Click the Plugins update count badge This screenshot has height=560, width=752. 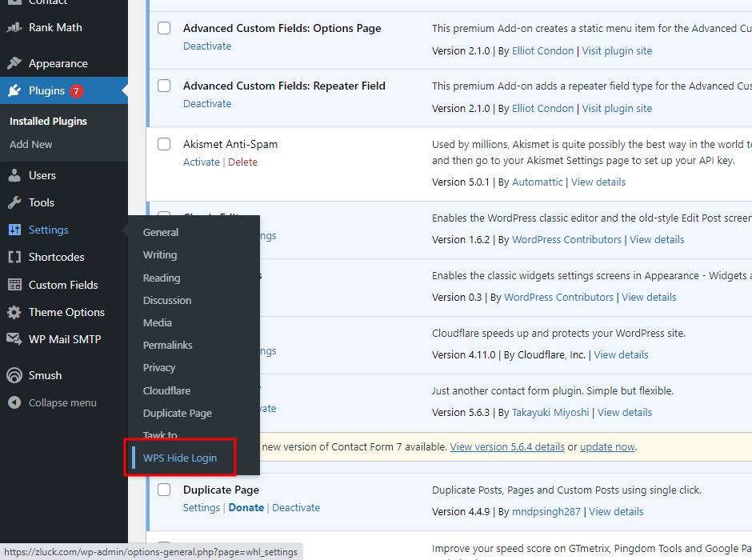[x=76, y=90]
